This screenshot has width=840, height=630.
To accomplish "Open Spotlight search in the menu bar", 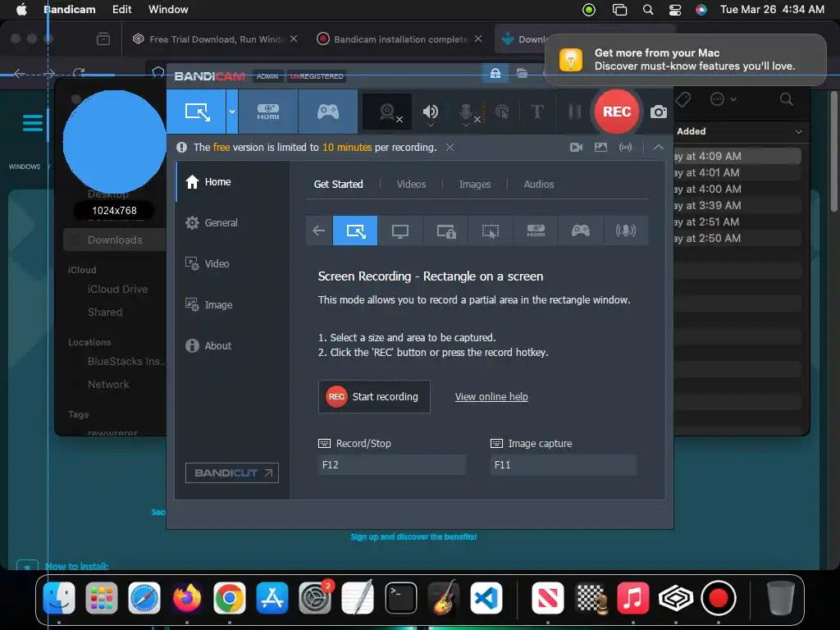I will 648,10.
